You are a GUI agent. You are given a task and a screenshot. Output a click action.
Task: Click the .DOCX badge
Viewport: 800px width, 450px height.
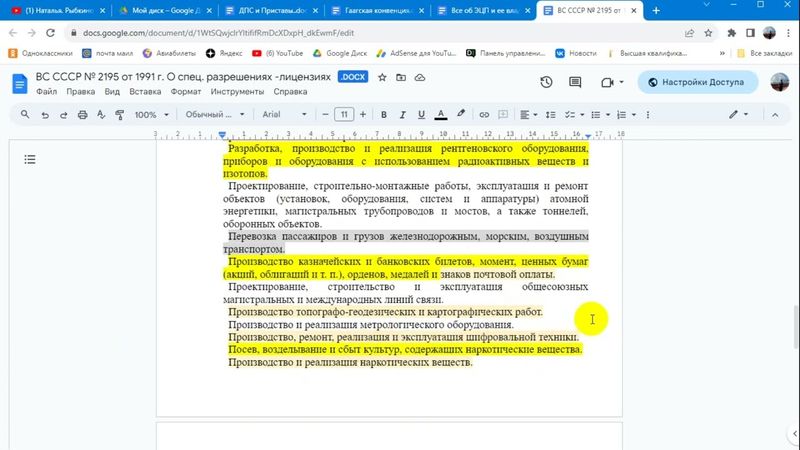point(353,77)
